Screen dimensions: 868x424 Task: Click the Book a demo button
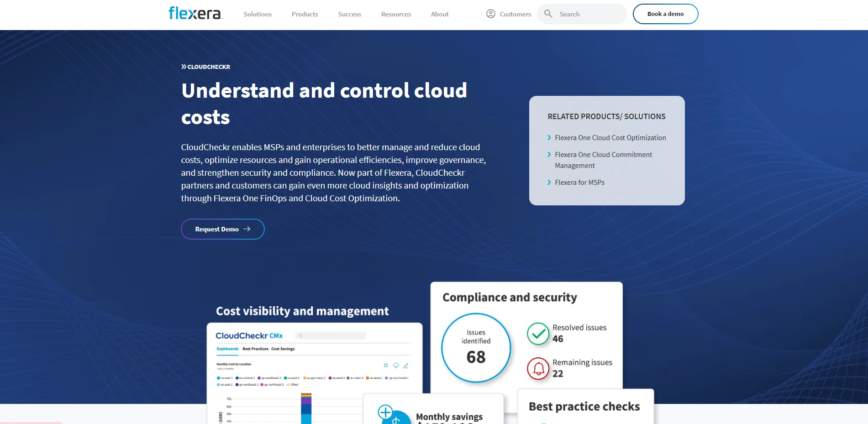click(665, 14)
